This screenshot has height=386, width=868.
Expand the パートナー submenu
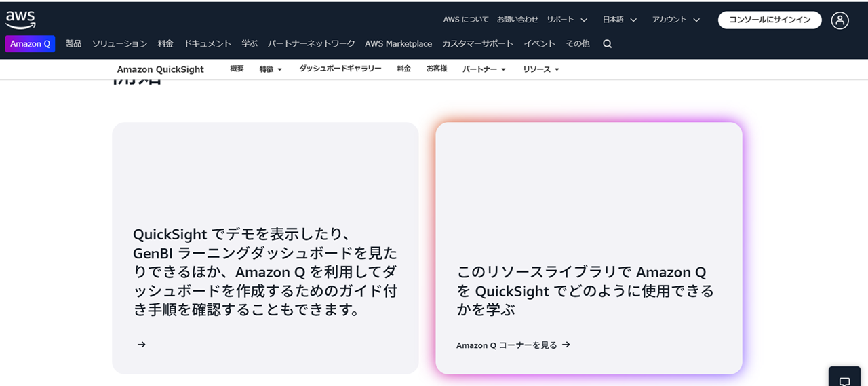coord(484,69)
